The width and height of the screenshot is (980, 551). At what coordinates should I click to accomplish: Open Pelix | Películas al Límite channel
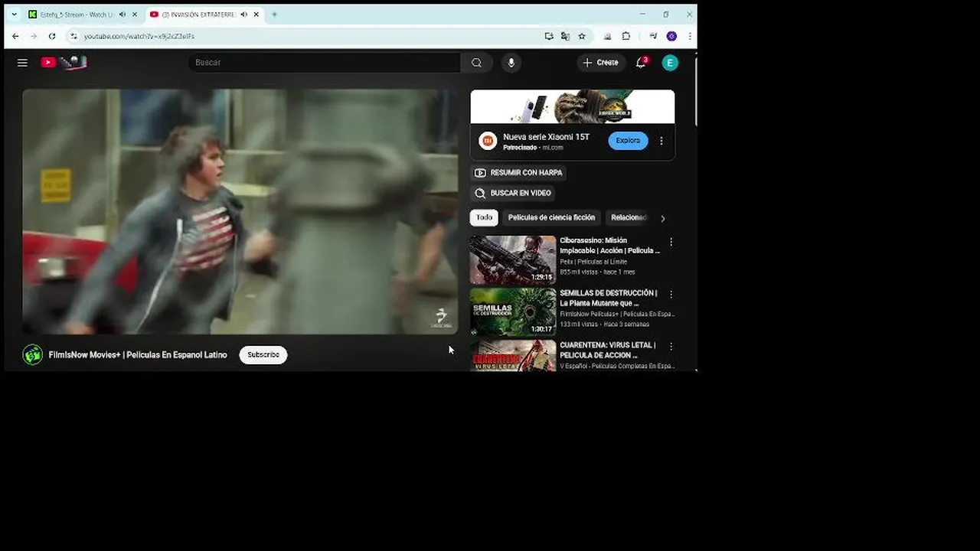(593, 262)
